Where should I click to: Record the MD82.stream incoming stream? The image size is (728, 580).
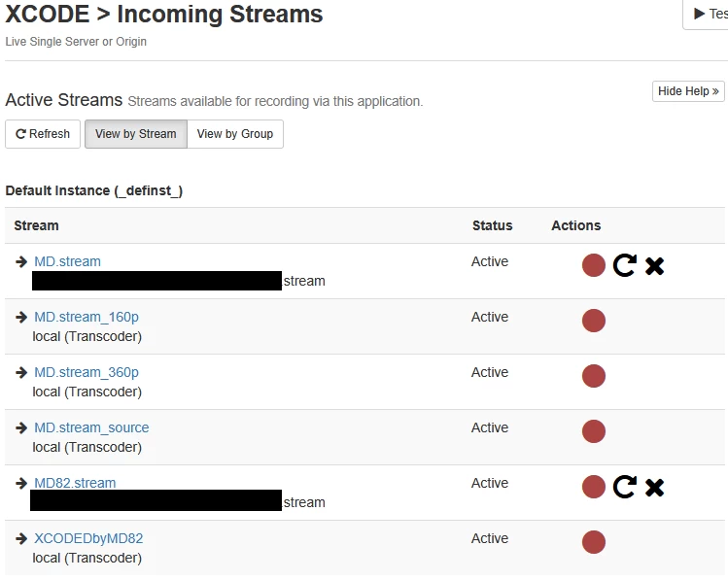pyautogui.click(x=593, y=487)
